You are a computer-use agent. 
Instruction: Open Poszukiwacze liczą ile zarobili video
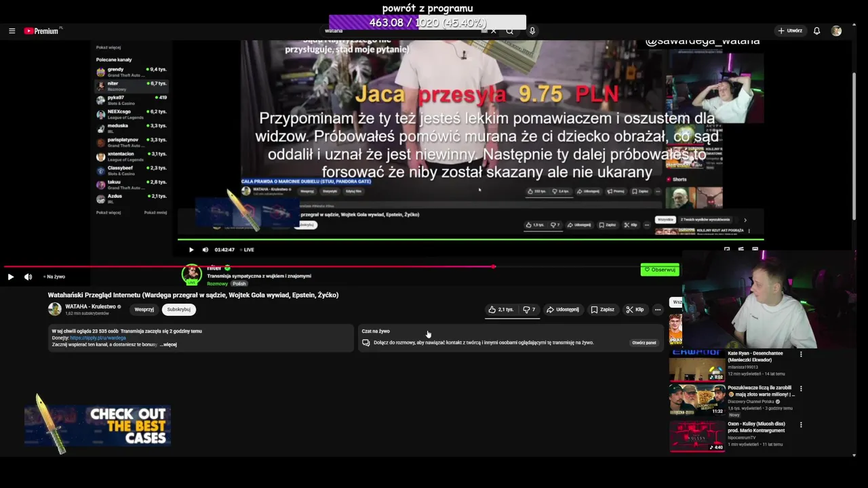[697, 400]
